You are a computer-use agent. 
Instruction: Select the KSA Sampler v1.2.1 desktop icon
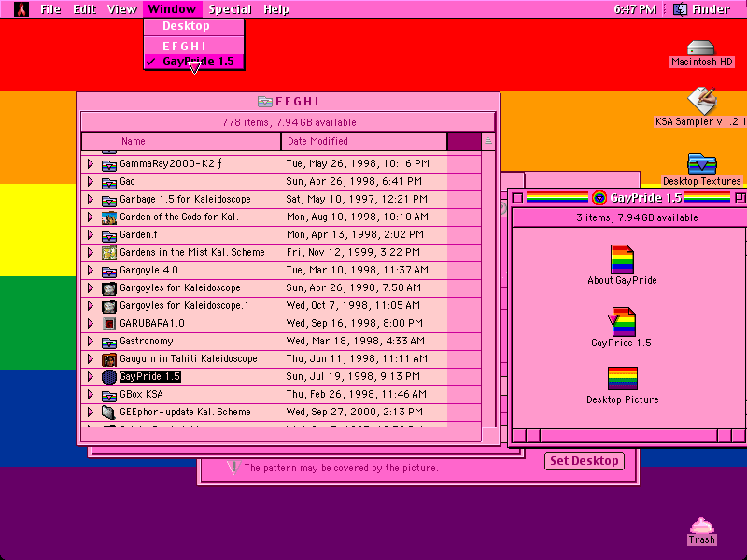[701, 100]
